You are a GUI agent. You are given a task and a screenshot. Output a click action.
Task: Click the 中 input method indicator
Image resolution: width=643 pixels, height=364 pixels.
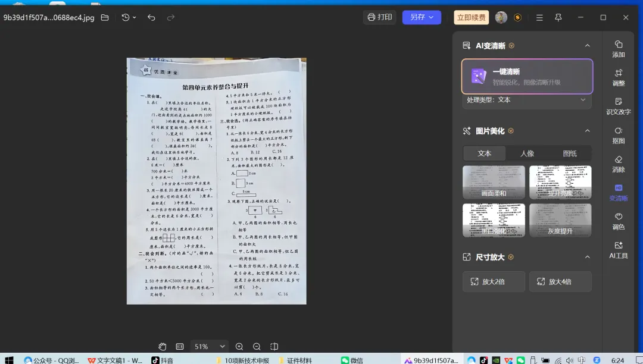point(582,360)
